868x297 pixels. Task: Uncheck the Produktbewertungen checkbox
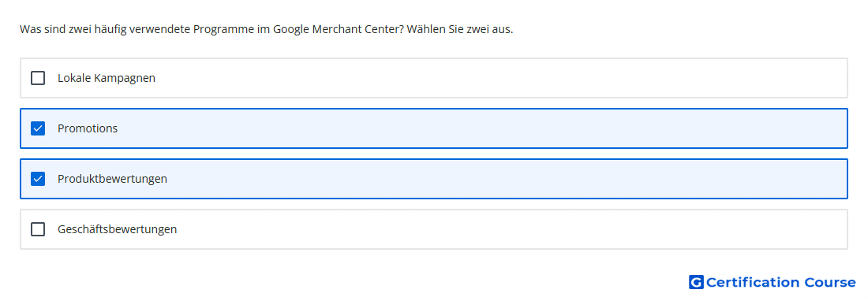click(38, 179)
